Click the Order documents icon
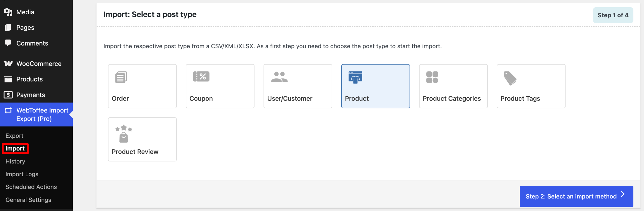The image size is (644, 211). pyautogui.click(x=121, y=77)
